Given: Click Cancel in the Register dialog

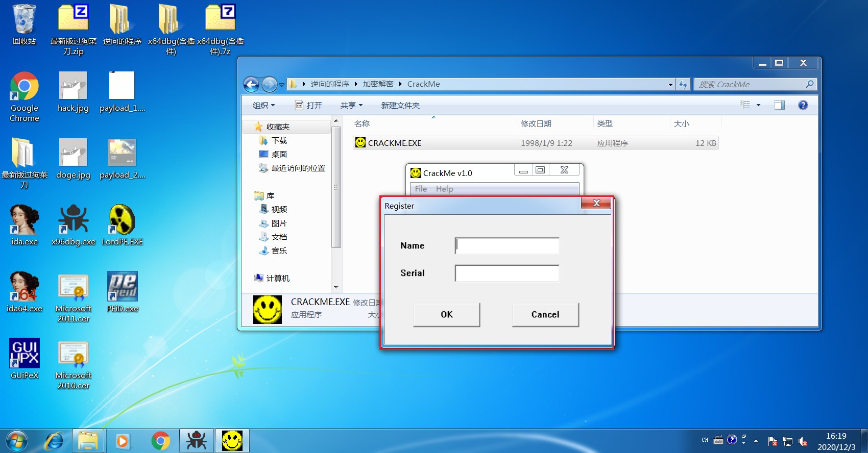Looking at the screenshot, I should pos(545,314).
